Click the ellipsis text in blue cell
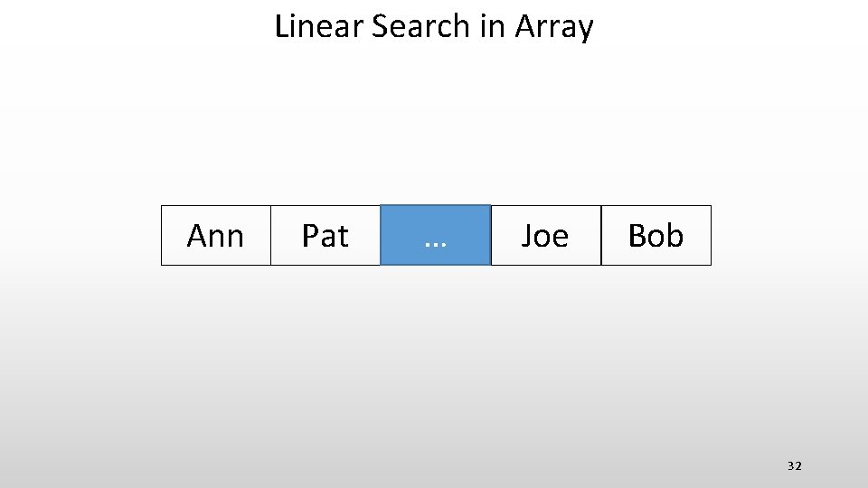This screenshot has height=488, width=868. [435, 242]
